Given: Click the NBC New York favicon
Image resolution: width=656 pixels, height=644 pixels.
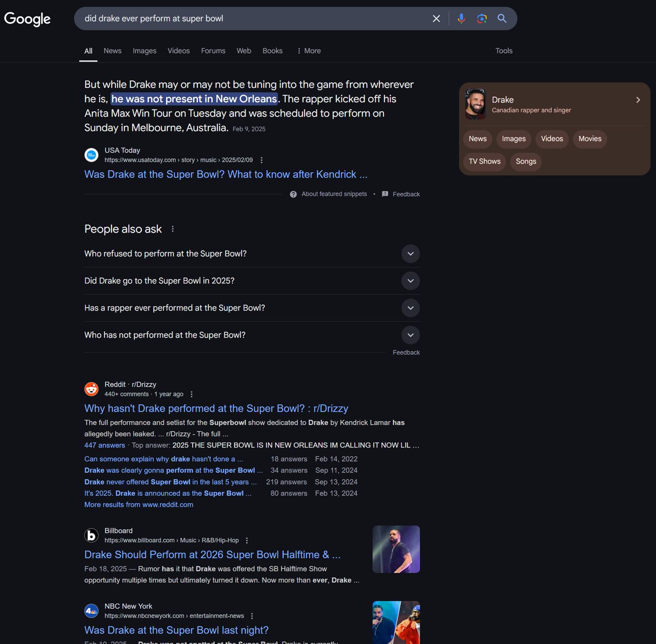Looking at the screenshot, I should 91,611.
